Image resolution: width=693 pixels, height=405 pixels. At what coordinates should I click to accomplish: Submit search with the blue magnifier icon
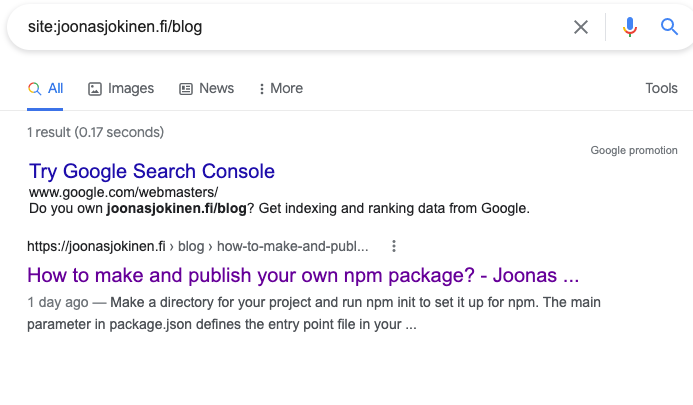669,27
